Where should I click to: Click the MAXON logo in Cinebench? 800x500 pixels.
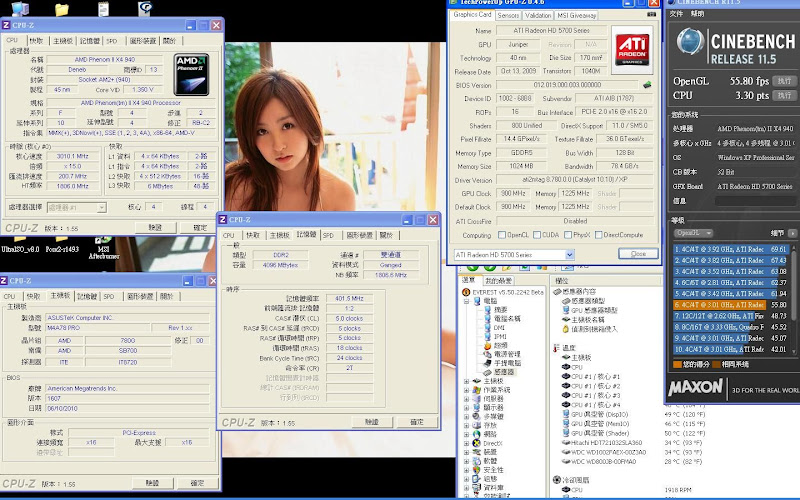coord(696,388)
